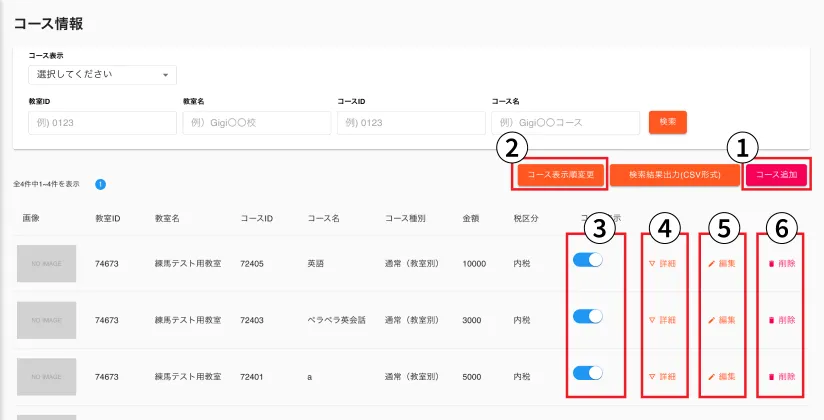The height and width of the screenshot is (420, 824).
Task: Click the コースID input field
Action: point(411,122)
